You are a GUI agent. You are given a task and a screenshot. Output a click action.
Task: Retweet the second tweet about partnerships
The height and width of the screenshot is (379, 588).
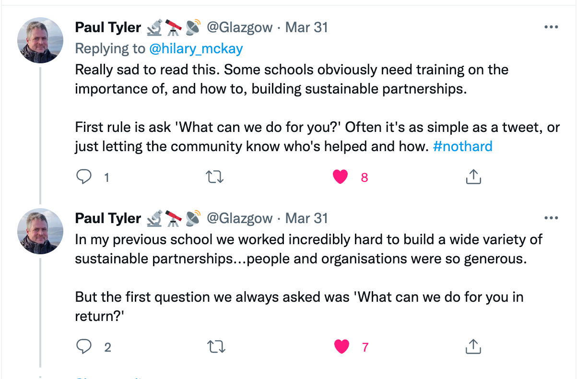214,346
